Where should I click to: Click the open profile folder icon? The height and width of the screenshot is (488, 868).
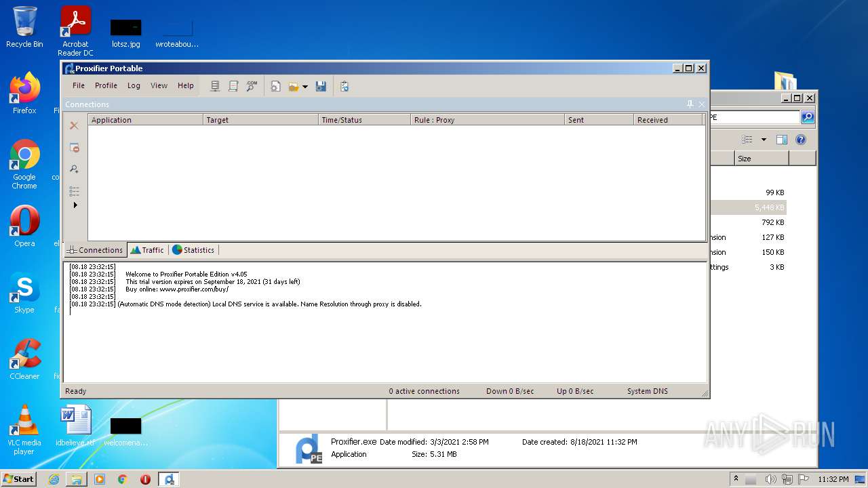pyautogui.click(x=294, y=86)
